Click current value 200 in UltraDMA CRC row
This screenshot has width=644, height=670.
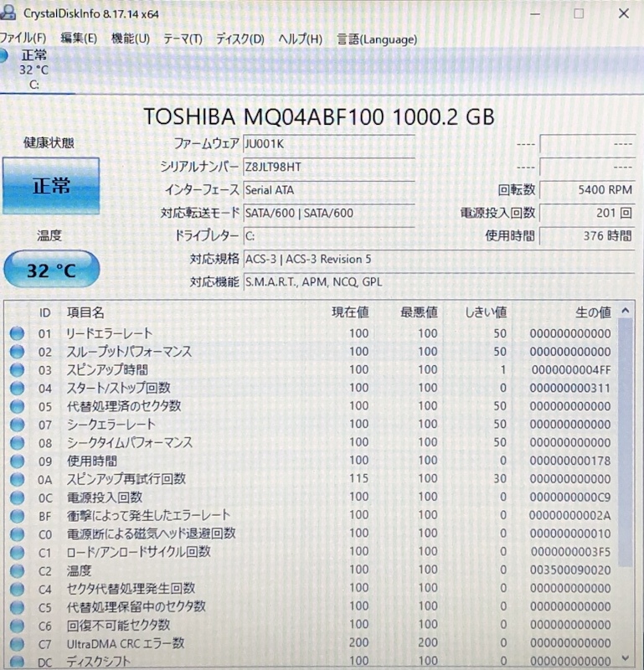(x=359, y=642)
